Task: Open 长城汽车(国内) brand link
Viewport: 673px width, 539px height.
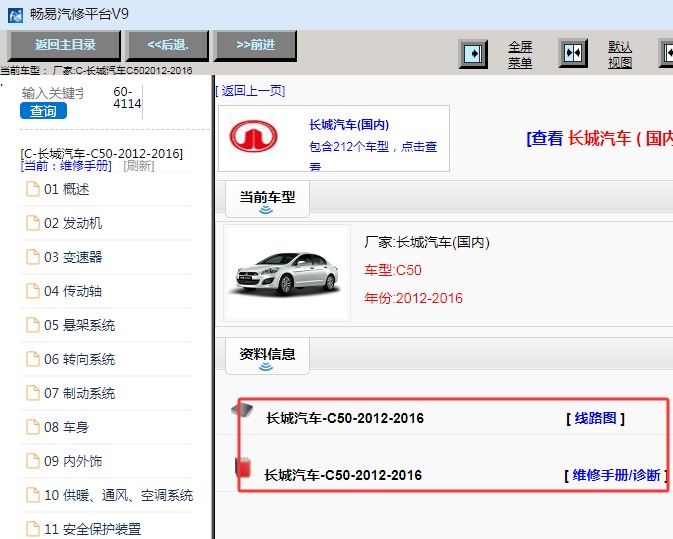Action: point(349,125)
